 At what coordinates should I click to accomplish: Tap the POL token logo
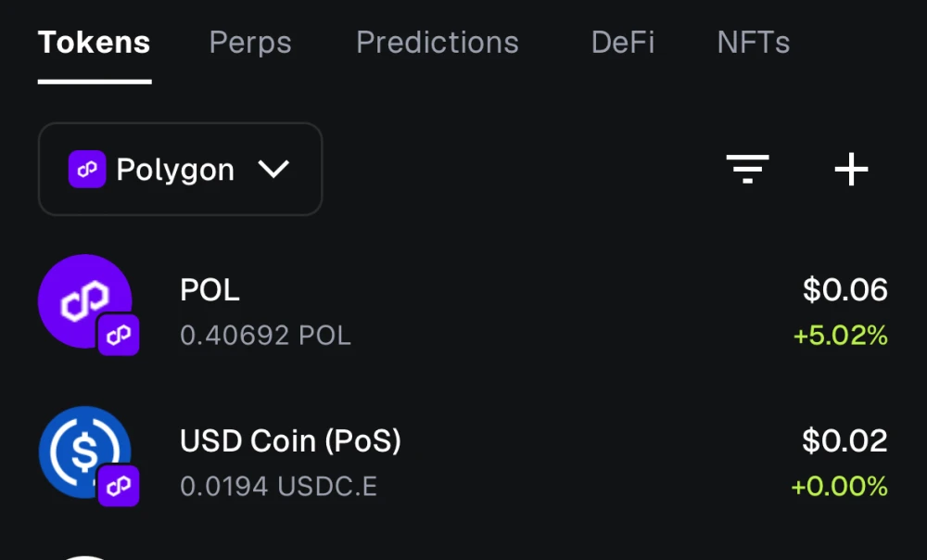click(x=83, y=300)
